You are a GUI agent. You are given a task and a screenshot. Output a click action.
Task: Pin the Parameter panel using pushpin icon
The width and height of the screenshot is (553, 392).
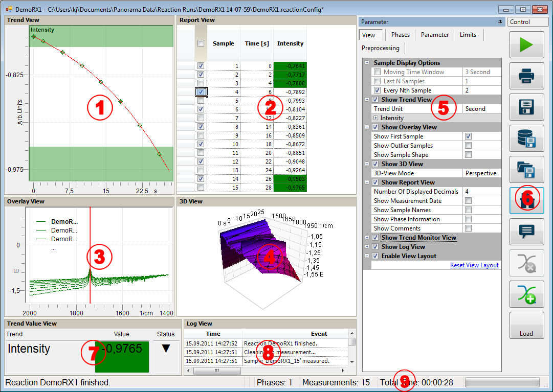coord(499,22)
